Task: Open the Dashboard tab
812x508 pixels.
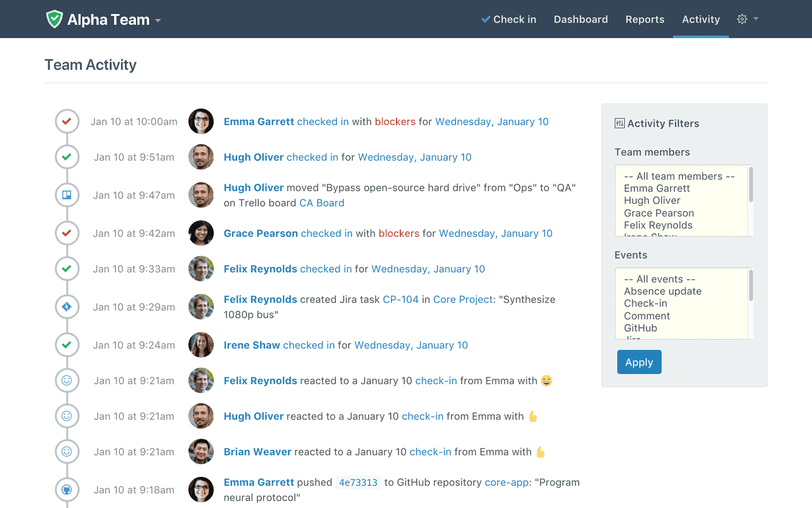Action: click(580, 19)
